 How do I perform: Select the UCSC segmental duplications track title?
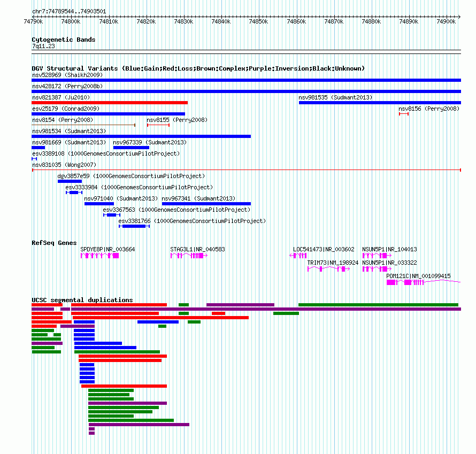coord(82,300)
